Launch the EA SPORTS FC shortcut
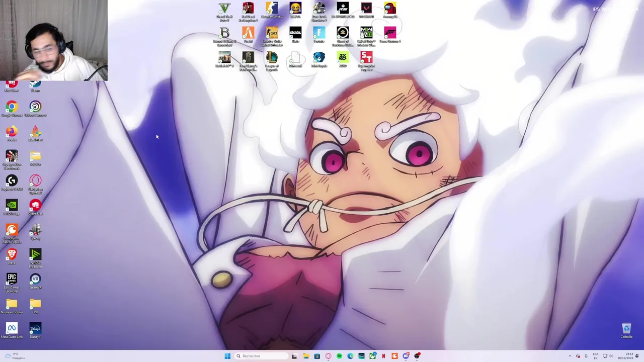 (x=343, y=11)
